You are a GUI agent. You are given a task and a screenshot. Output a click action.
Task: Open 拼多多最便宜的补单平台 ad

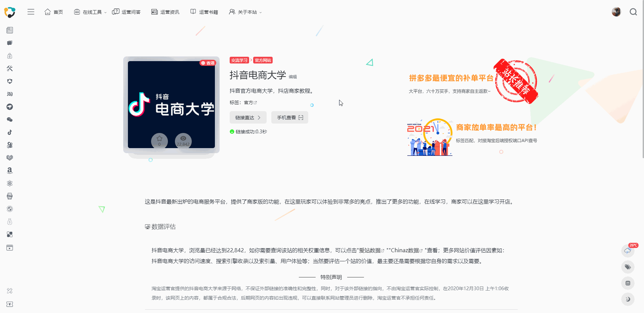(x=451, y=78)
